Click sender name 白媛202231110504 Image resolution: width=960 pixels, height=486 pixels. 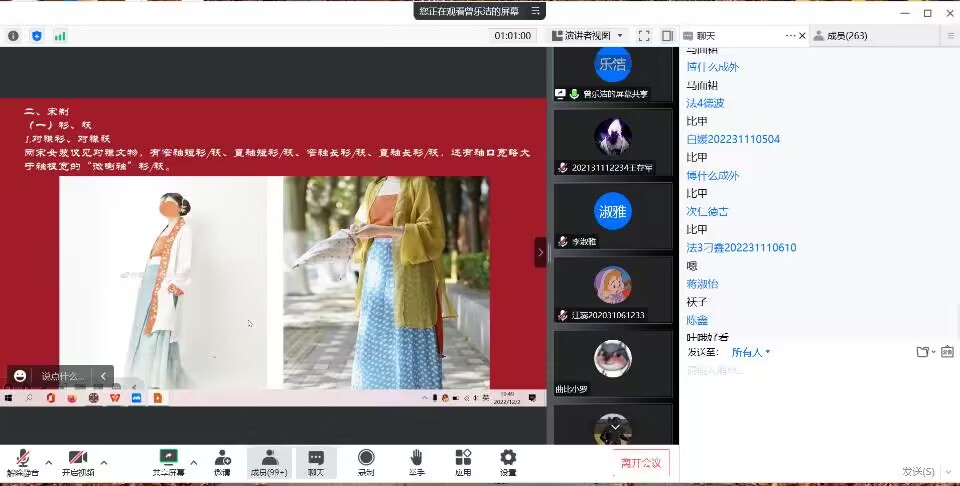pyautogui.click(x=733, y=139)
